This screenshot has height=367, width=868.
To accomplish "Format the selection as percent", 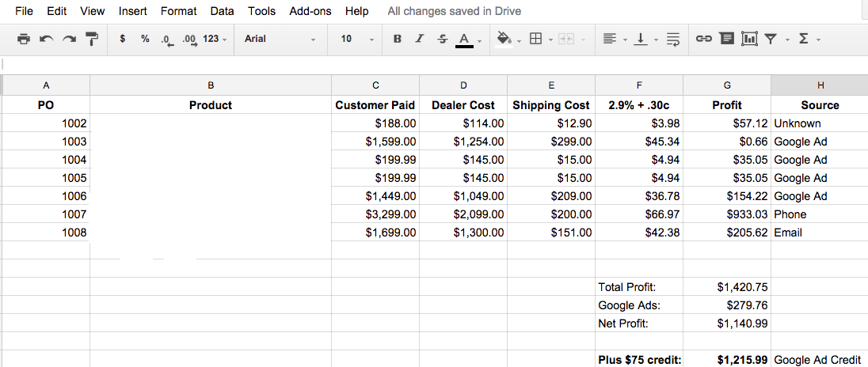I will pyautogui.click(x=145, y=39).
